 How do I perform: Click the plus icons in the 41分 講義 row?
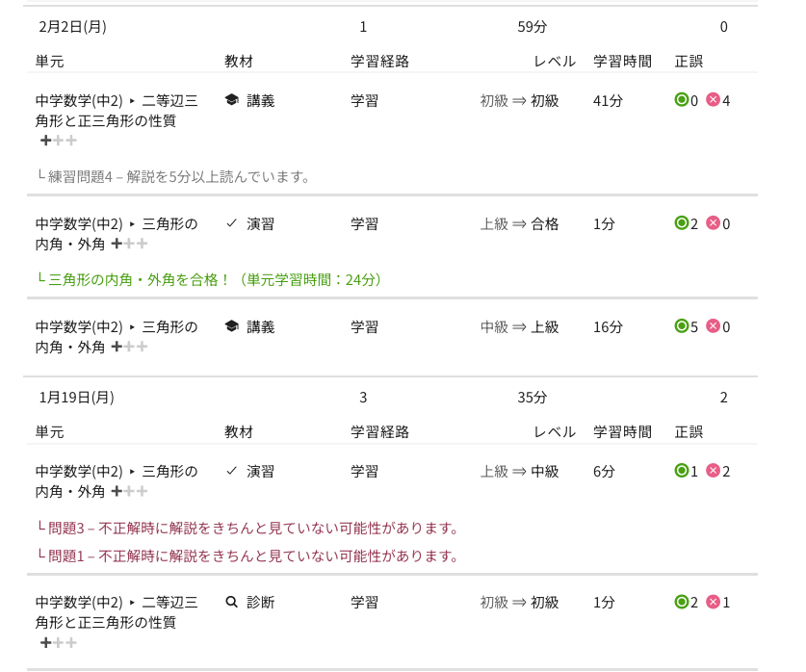[58, 141]
